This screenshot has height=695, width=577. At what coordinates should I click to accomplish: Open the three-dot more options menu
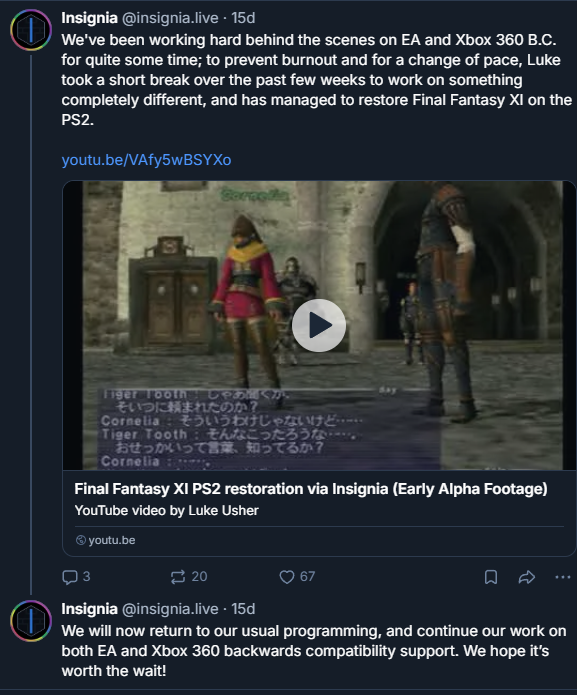tap(562, 577)
